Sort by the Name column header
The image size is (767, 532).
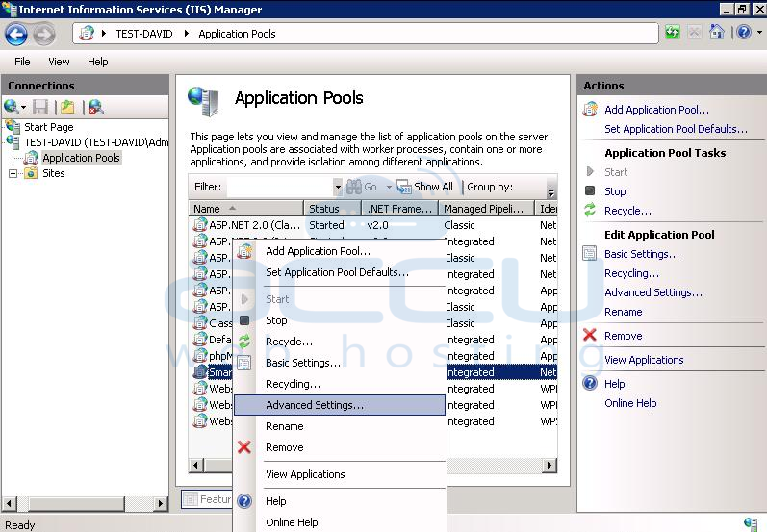246,209
